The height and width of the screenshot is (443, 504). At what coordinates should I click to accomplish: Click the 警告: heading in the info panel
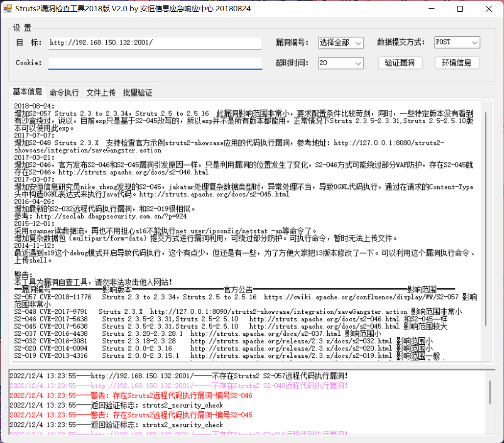tap(24, 275)
